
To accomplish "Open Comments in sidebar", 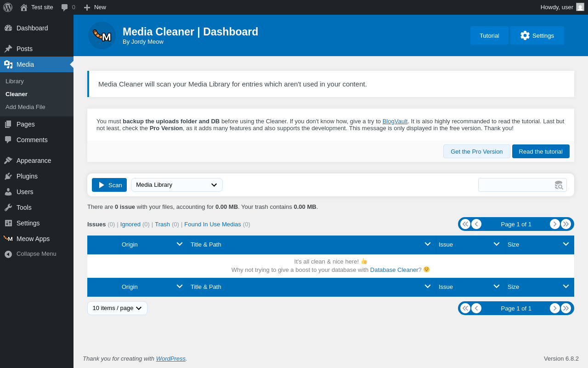I will point(37,140).
